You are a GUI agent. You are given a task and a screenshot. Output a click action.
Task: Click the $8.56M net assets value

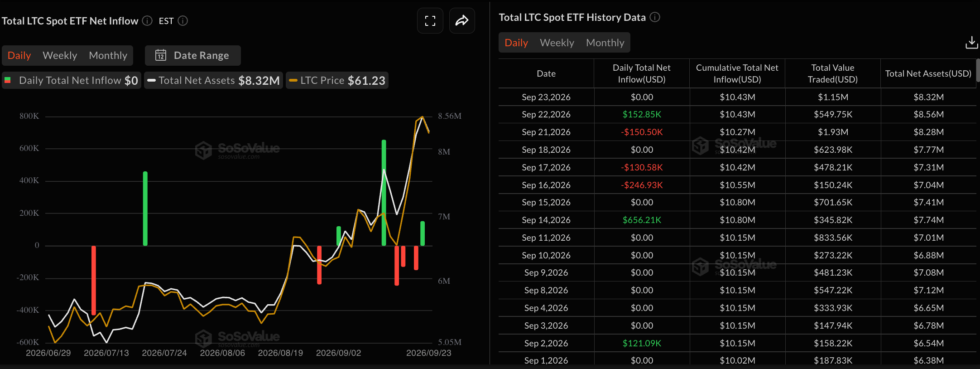click(928, 114)
